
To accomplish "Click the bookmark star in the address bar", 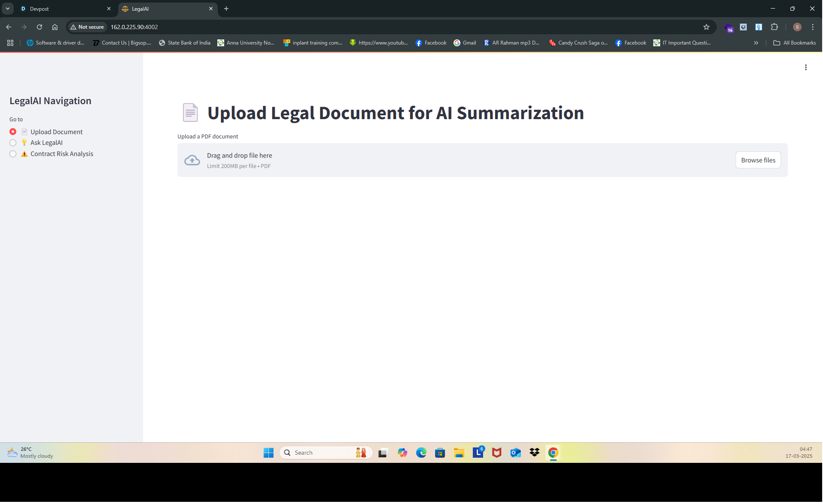I will pos(706,27).
